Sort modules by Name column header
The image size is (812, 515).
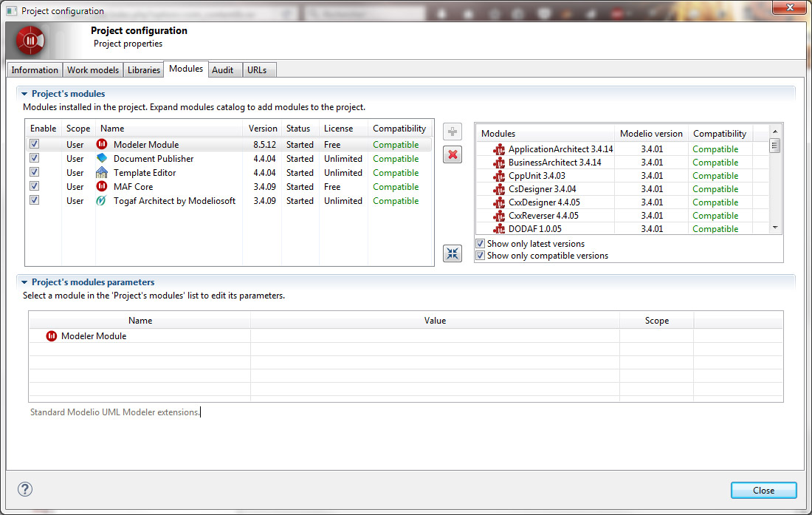click(169, 129)
